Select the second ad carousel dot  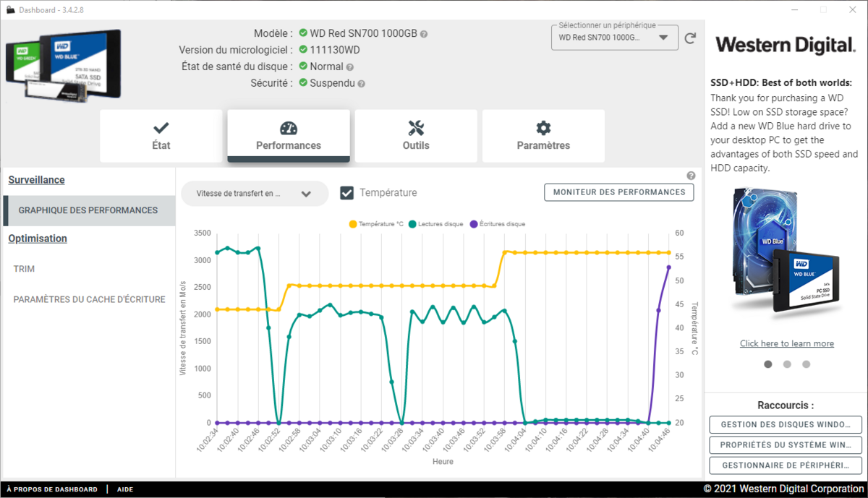click(787, 364)
